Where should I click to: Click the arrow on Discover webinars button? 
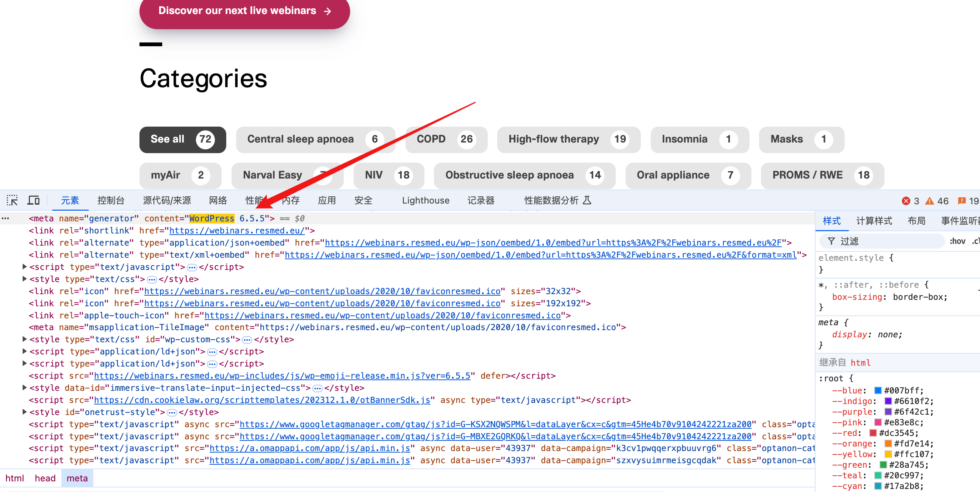pyautogui.click(x=327, y=11)
